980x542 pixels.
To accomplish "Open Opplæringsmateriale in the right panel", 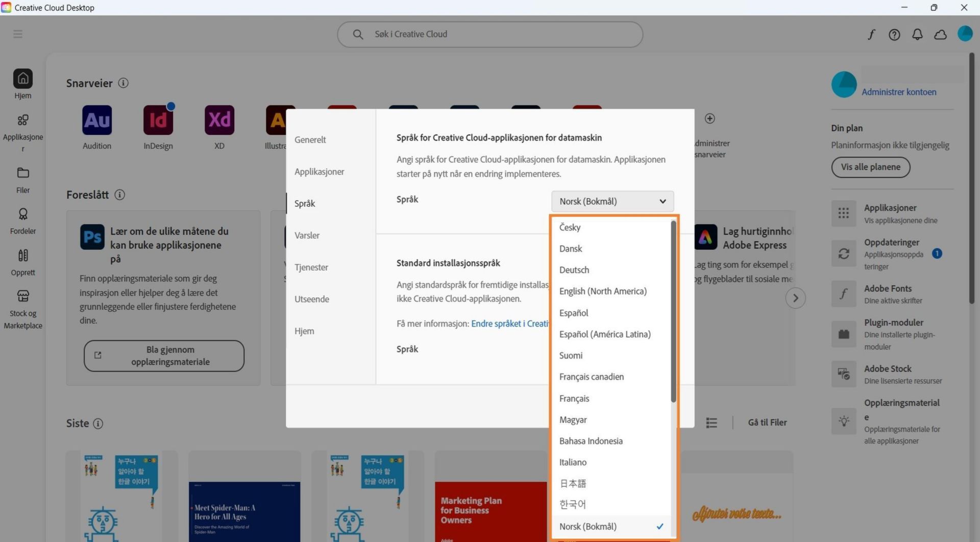I will coord(892,421).
